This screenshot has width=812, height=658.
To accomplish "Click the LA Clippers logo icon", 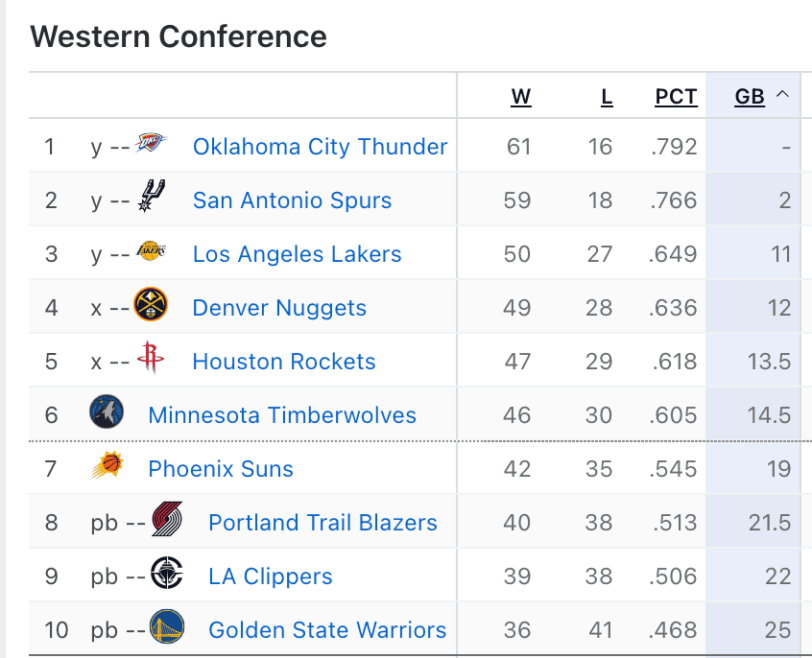I will (x=167, y=575).
